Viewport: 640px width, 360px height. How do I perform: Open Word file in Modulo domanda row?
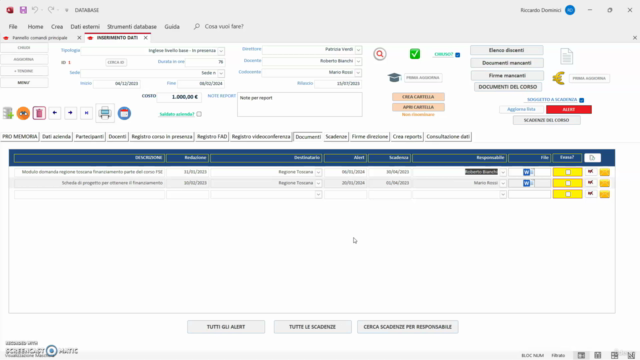[x=527, y=172]
